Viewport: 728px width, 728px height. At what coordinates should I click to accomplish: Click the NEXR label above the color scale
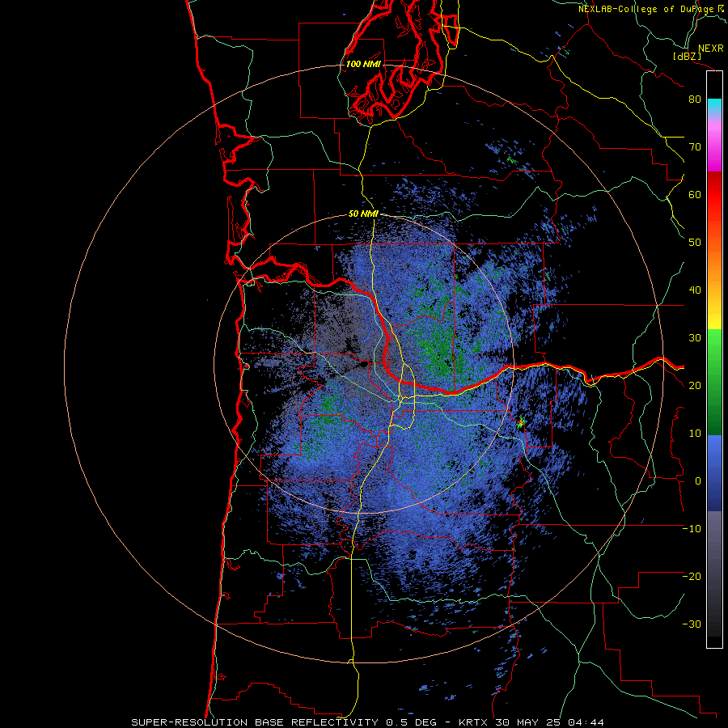[x=711, y=49]
